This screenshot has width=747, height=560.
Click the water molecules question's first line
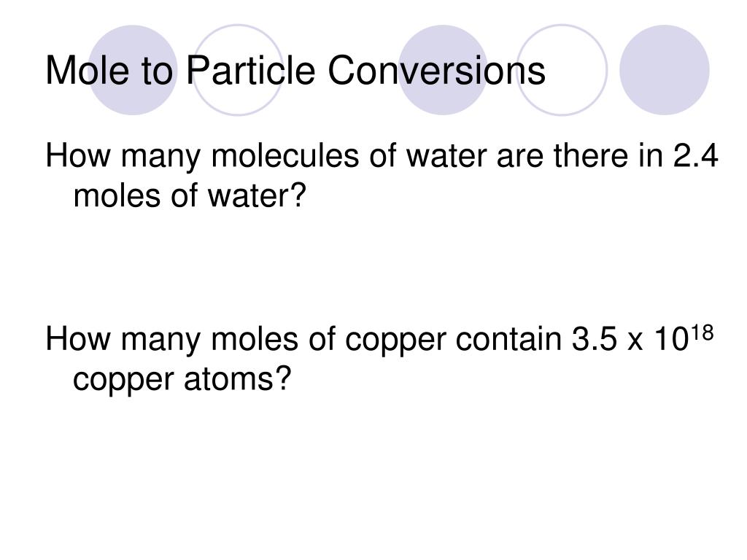tap(382, 156)
